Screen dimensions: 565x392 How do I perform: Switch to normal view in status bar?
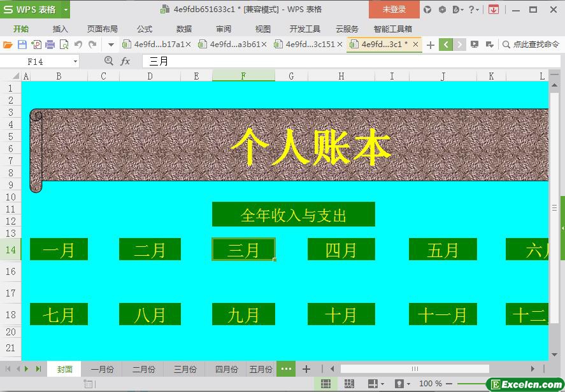(x=325, y=384)
